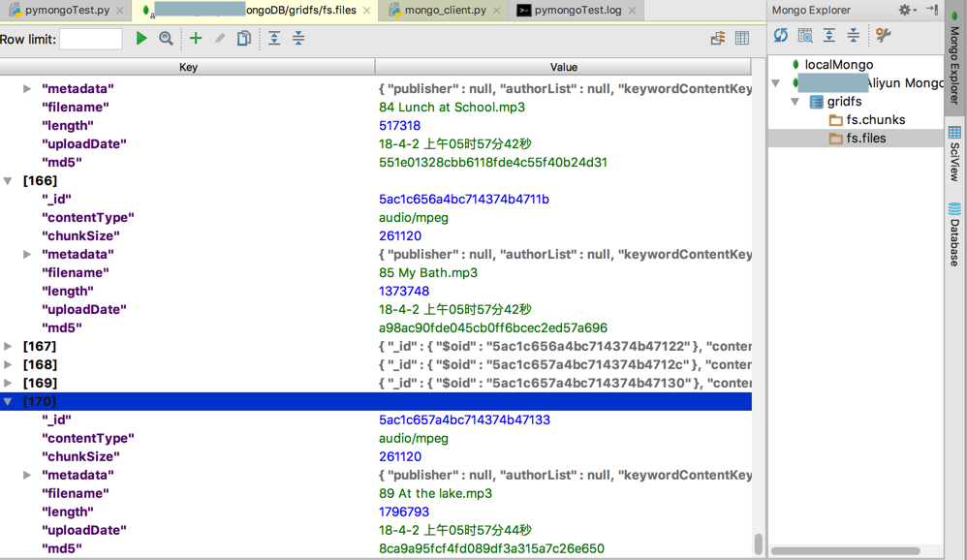Screen dimensions: 967x560
Task: Select the length value 1373748
Action: coord(404,291)
